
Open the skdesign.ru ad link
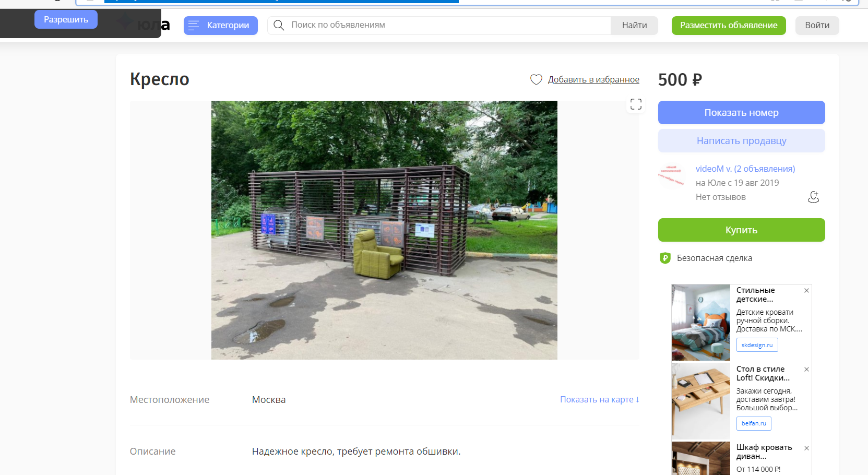tap(757, 345)
